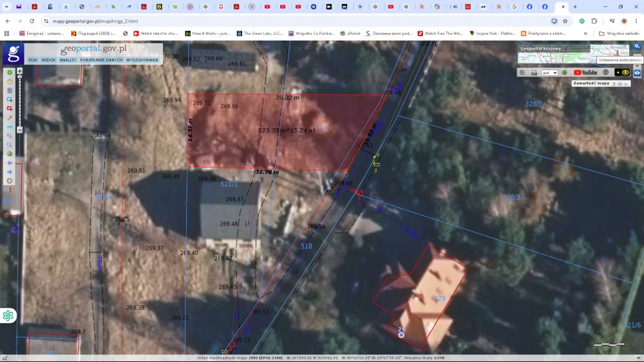Open the 'Inspire Hub' bookmark
The width and height of the screenshot is (644, 362).
tap(492, 33)
